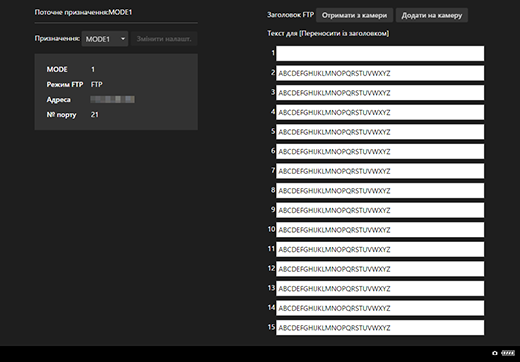Click the 'Отримати з камери' button
Screen dimensions: 520x362
[354, 15]
